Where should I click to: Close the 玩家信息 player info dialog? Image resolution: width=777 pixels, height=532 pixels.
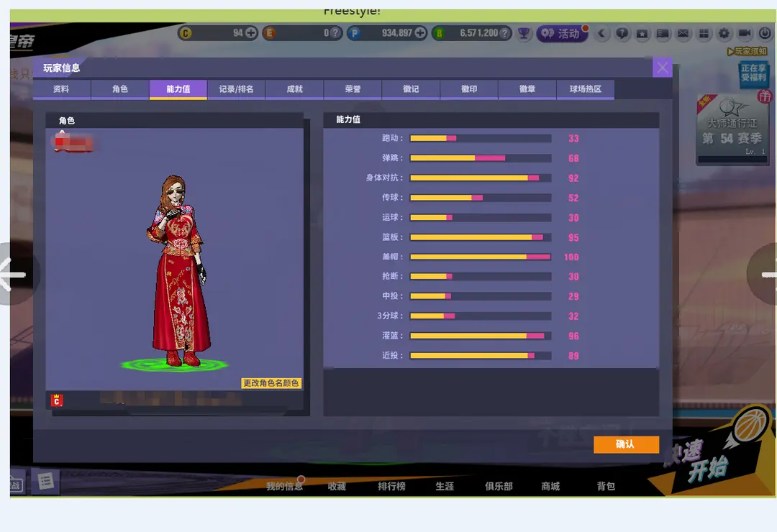point(663,68)
